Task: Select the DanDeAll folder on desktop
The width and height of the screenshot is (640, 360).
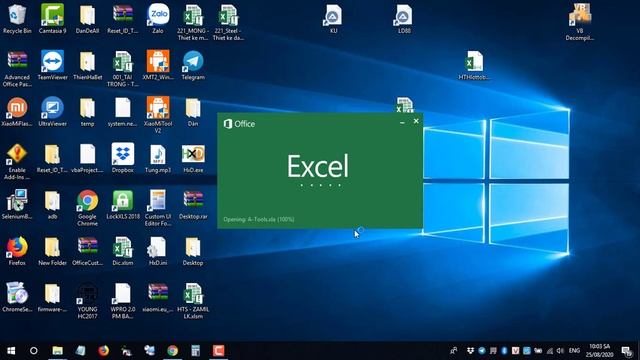Action: pos(87,19)
